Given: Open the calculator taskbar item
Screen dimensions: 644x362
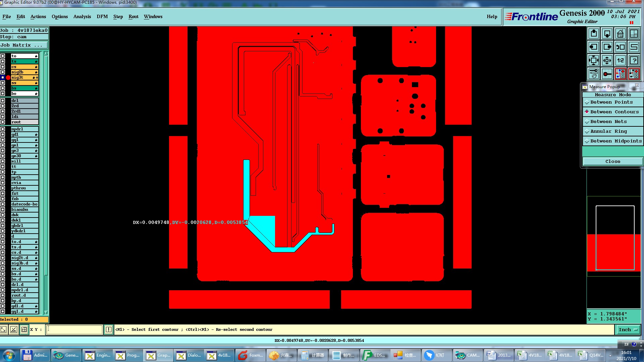Looking at the screenshot, I should 313,355.
